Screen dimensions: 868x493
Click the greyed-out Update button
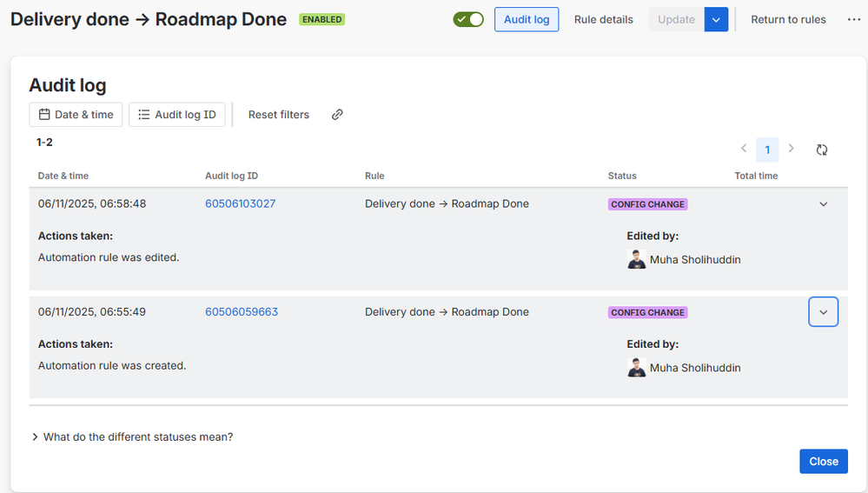tap(677, 19)
